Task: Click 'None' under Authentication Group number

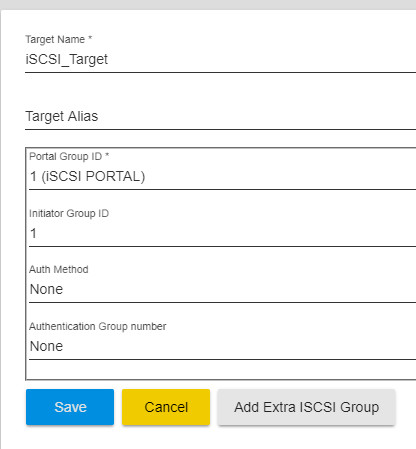Action: (46, 346)
